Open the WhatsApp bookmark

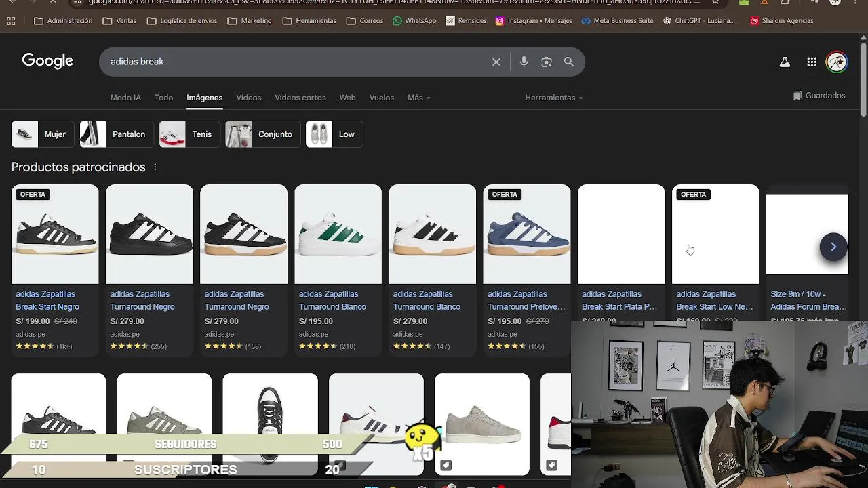tap(414, 21)
